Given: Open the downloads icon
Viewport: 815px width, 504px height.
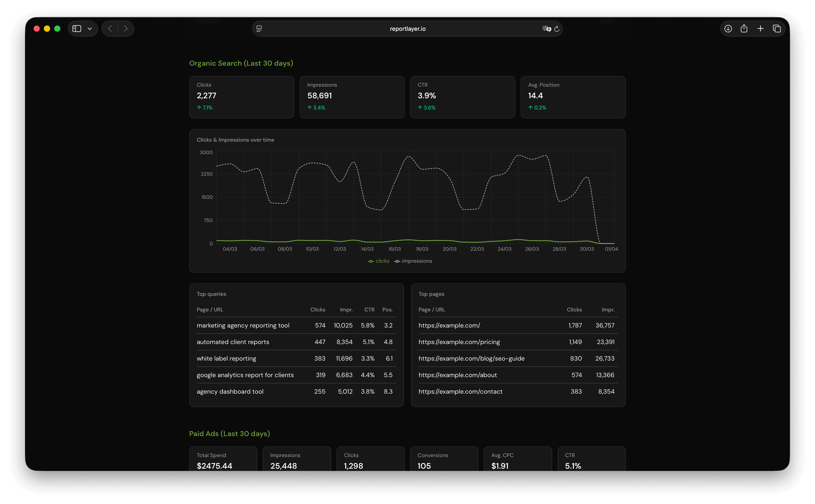Looking at the screenshot, I should coord(728,29).
